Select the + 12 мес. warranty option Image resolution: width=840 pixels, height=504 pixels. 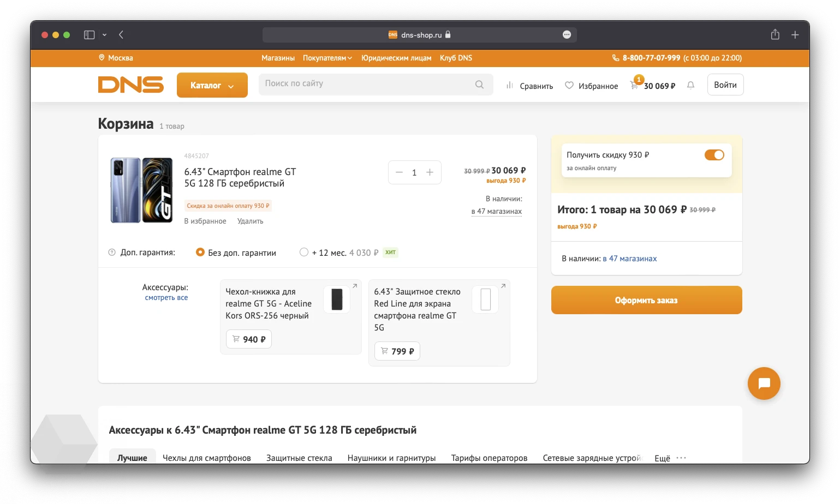(304, 252)
